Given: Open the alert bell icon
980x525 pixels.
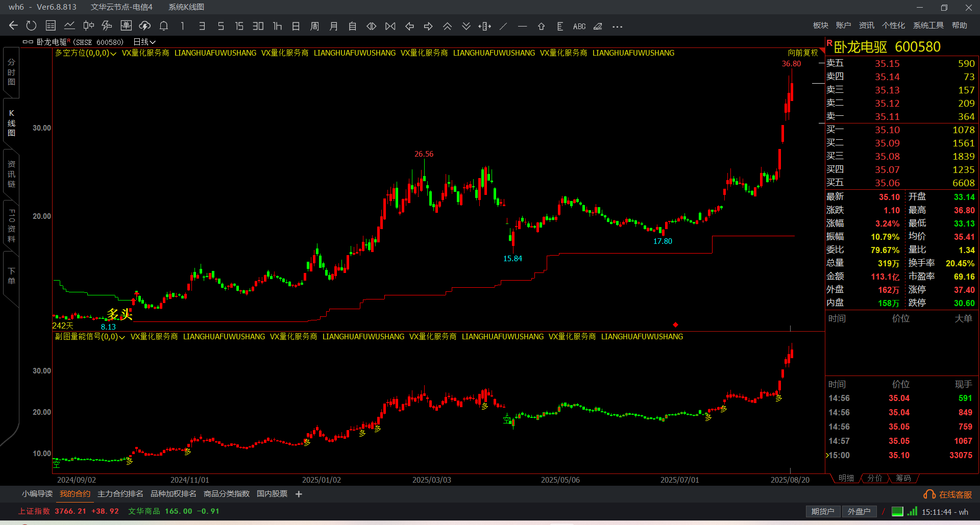Looking at the screenshot, I should tap(164, 26).
